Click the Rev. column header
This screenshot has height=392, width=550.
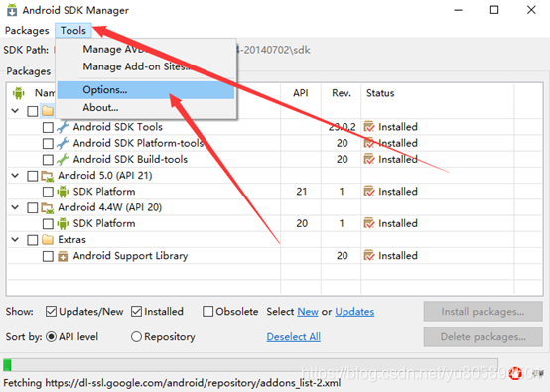(342, 93)
